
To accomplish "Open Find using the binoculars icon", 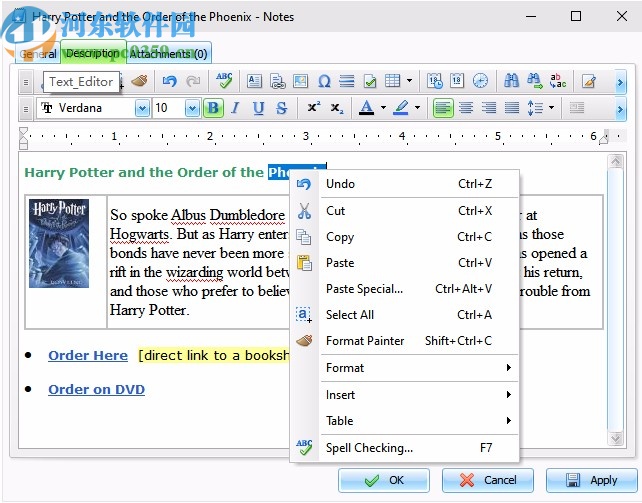I will coord(511,81).
